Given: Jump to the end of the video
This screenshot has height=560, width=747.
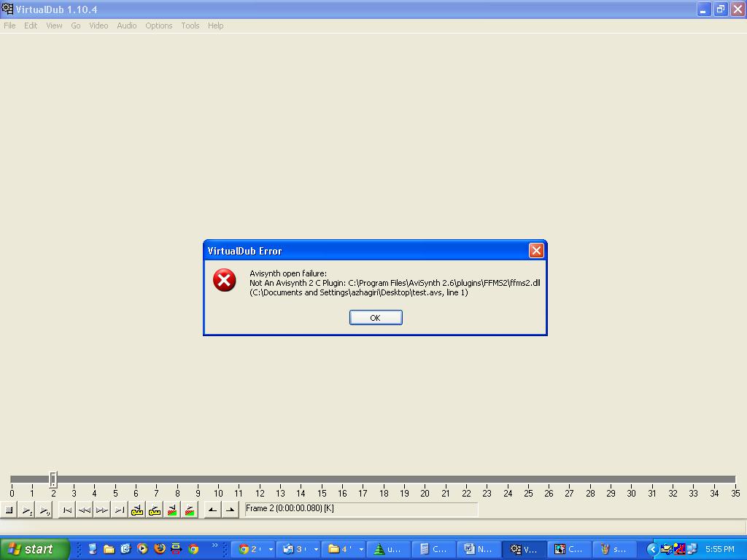Looking at the screenshot, I should [120, 510].
